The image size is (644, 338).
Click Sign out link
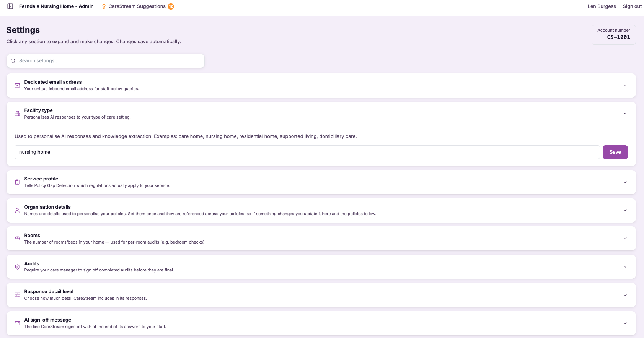tap(632, 6)
